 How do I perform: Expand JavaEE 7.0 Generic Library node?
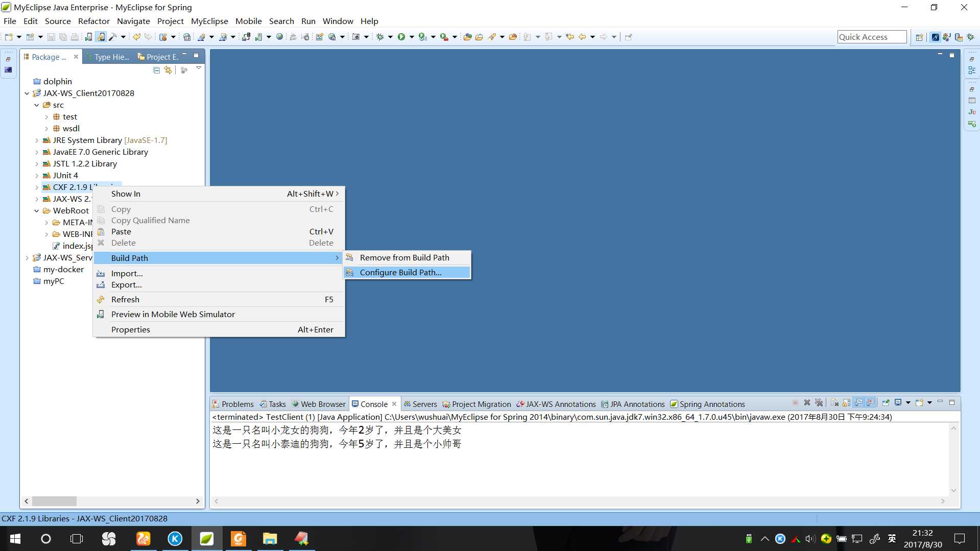37,152
